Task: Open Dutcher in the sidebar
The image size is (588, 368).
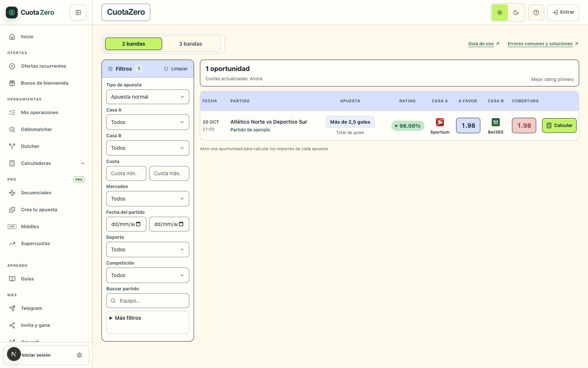Action: point(46,146)
